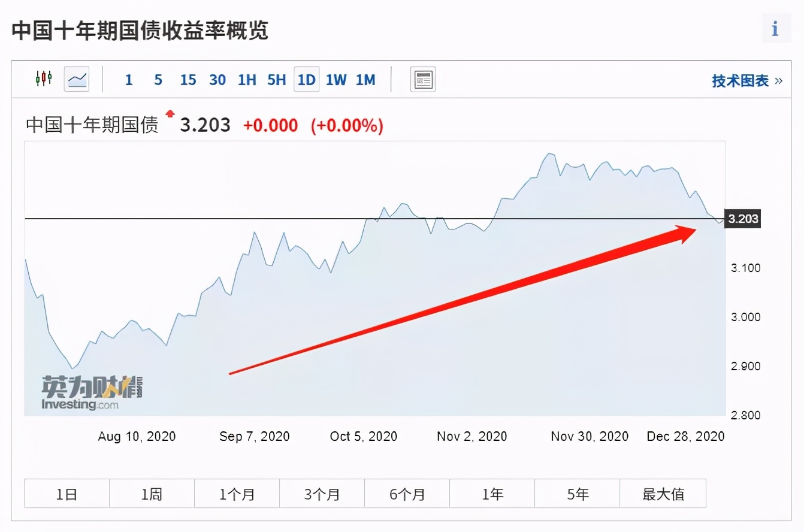Switch to the 30-minute interval
Viewport: 804px width, 532px height.
pyautogui.click(x=217, y=79)
